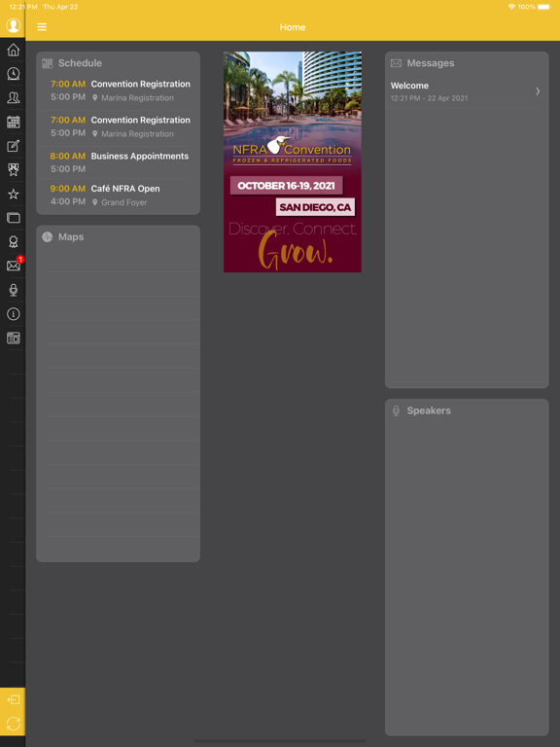Open favorites via the plain star sidebar icon
Screen dimensions: 560x747
[14, 194]
